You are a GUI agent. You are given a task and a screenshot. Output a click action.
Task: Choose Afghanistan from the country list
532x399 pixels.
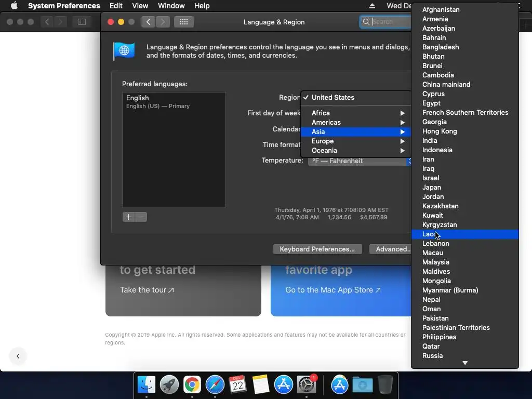click(465, 9)
